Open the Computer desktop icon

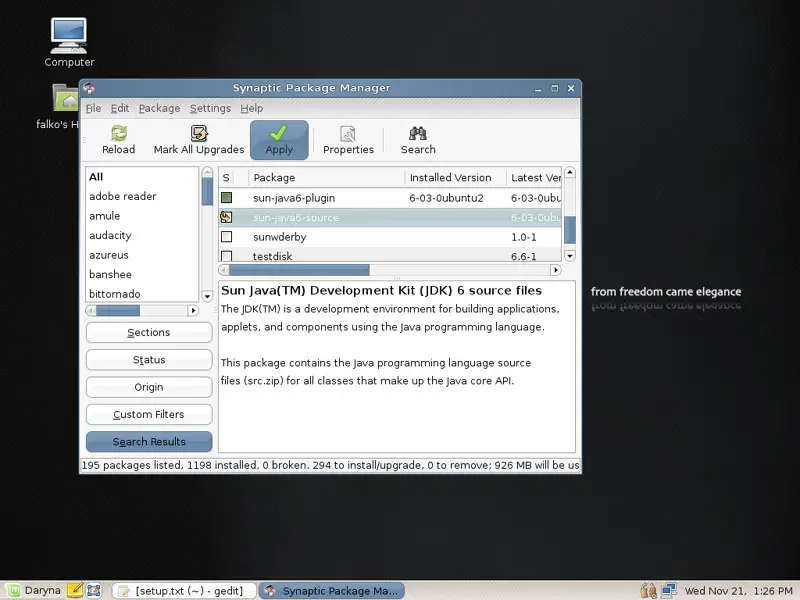click(x=69, y=42)
